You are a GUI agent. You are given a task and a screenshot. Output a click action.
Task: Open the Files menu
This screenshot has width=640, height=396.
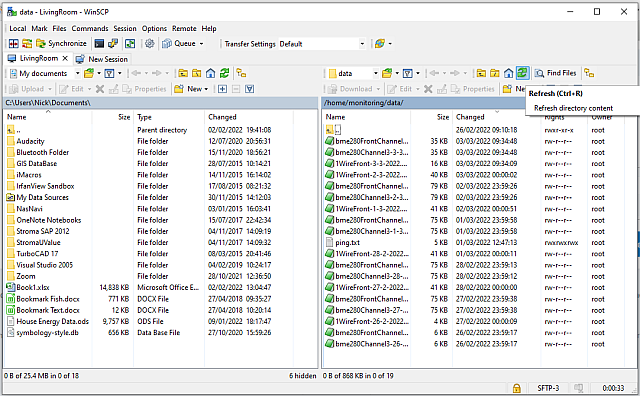(x=59, y=29)
